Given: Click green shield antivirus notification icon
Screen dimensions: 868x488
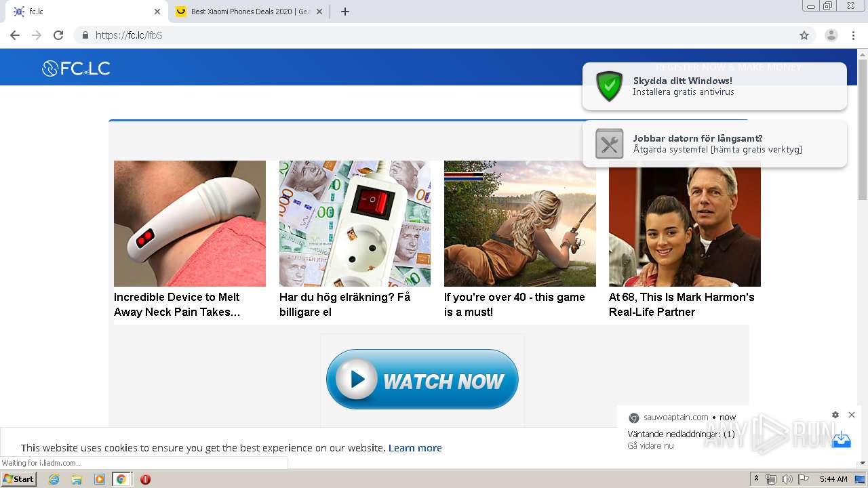Looking at the screenshot, I should [609, 86].
